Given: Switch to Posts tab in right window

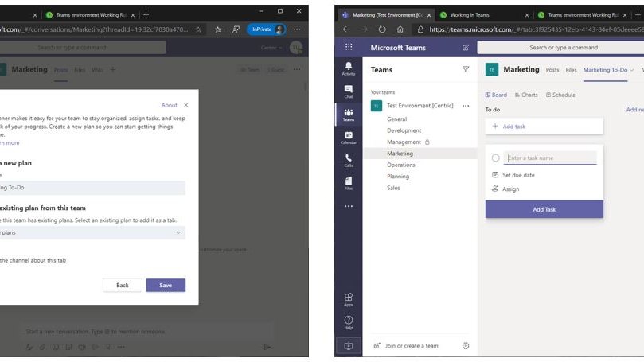Looking at the screenshot, I should coord(552,70).
